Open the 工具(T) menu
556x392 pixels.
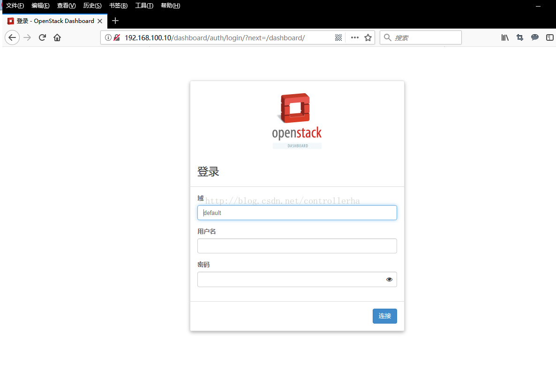(x=144, y=6)
